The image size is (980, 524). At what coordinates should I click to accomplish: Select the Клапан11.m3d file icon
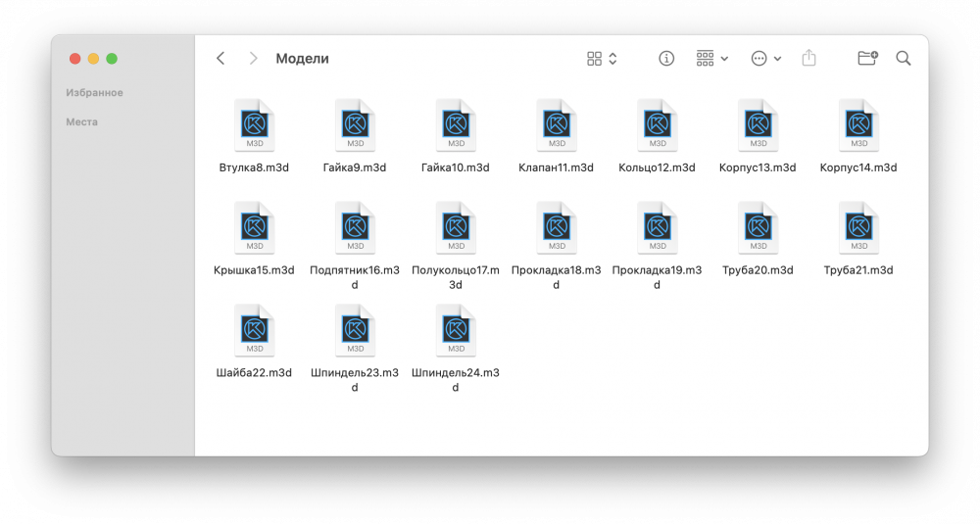(x=557, y=125)
